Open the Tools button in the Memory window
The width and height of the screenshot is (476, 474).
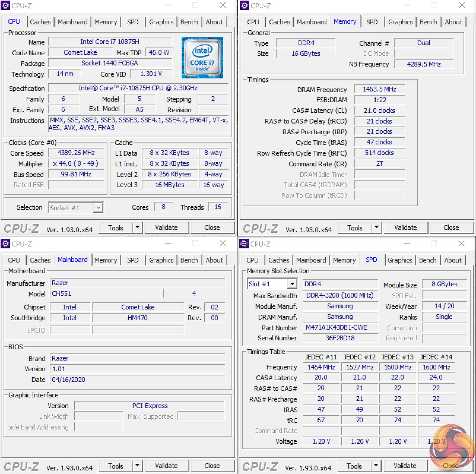355,227
